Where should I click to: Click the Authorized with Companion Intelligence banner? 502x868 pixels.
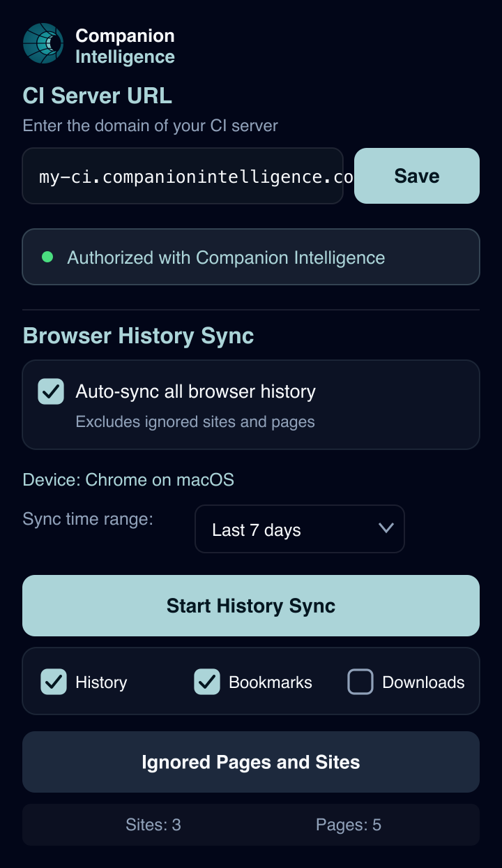[251, 257]
